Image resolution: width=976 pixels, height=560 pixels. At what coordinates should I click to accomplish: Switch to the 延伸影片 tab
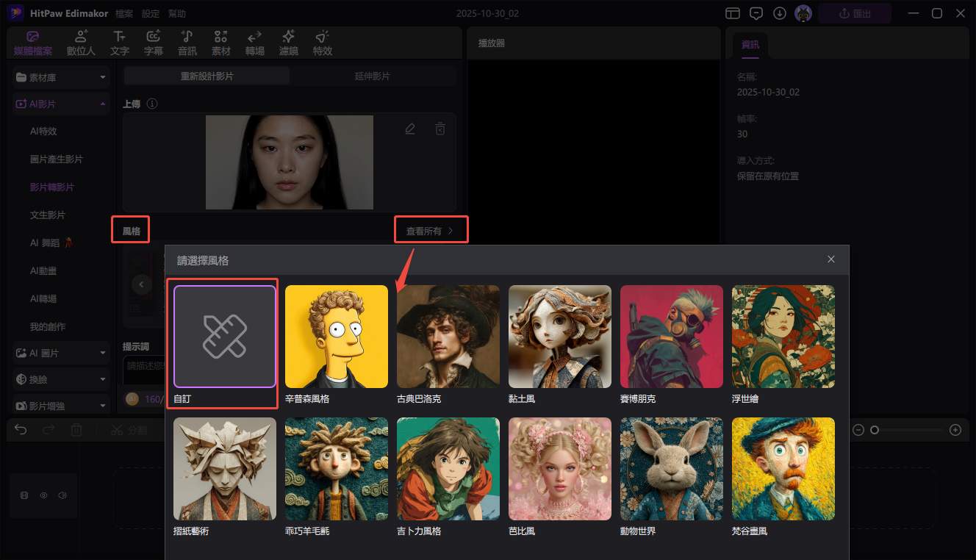(x=373, y=76)
